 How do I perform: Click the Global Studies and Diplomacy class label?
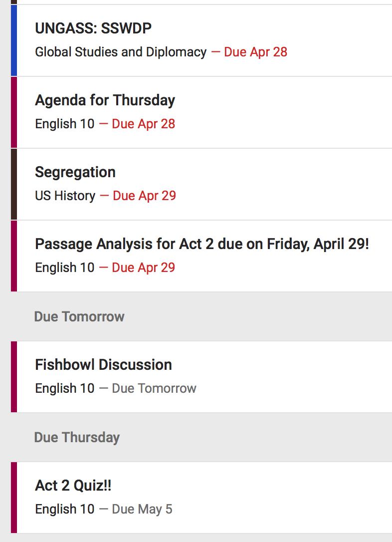[x=120, y=52]
